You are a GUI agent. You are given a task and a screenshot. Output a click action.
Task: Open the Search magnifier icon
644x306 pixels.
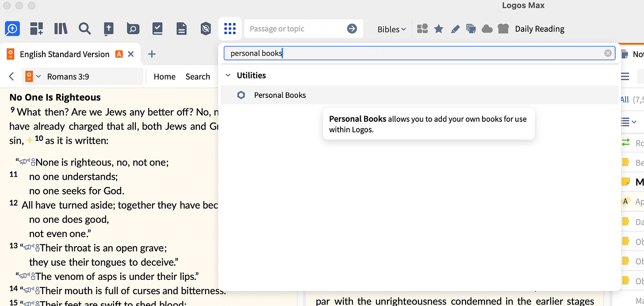pos(84,28)
